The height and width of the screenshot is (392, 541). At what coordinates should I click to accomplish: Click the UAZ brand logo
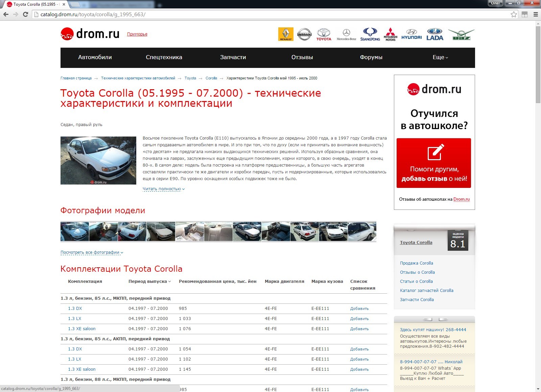click(461, 34)
